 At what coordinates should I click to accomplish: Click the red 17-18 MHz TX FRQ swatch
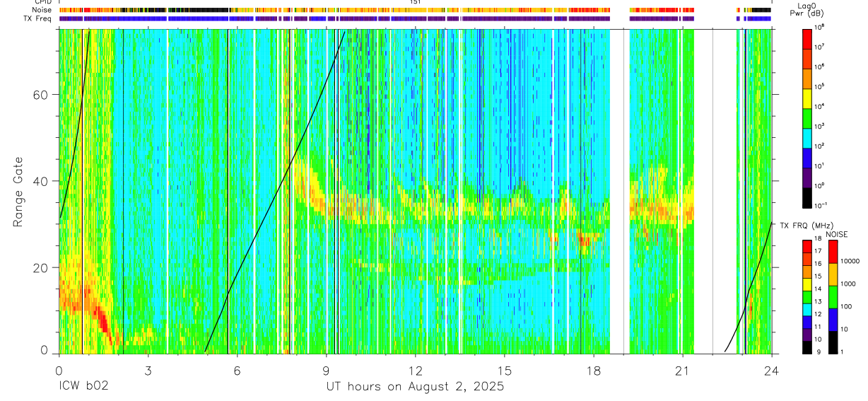[807, 247]
